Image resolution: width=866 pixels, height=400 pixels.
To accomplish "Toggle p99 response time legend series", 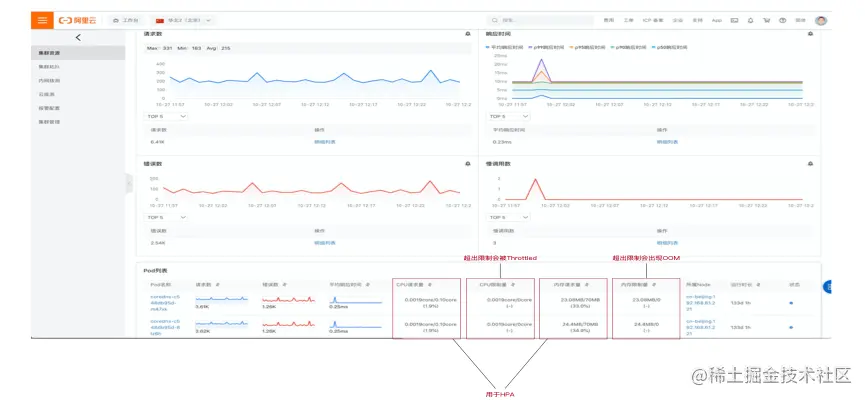I will 547,48.
